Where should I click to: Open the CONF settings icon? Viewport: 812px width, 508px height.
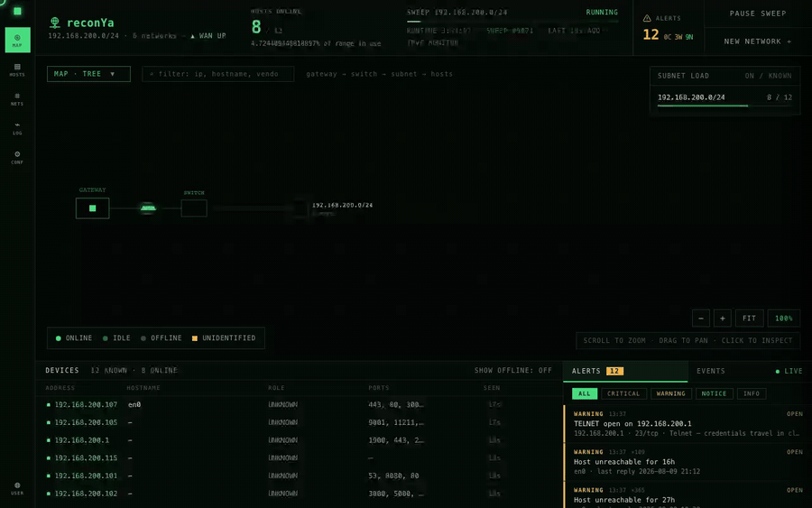pos(17,158)
